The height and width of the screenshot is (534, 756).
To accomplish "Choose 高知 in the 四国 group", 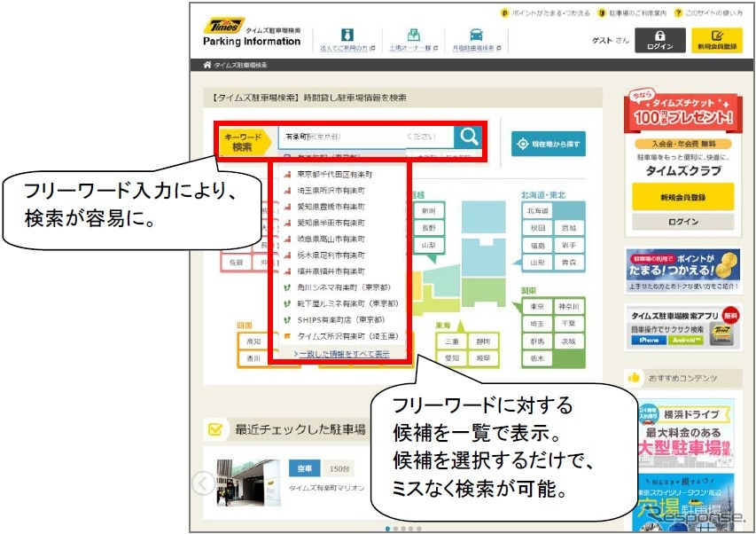I will coord(253,342).
